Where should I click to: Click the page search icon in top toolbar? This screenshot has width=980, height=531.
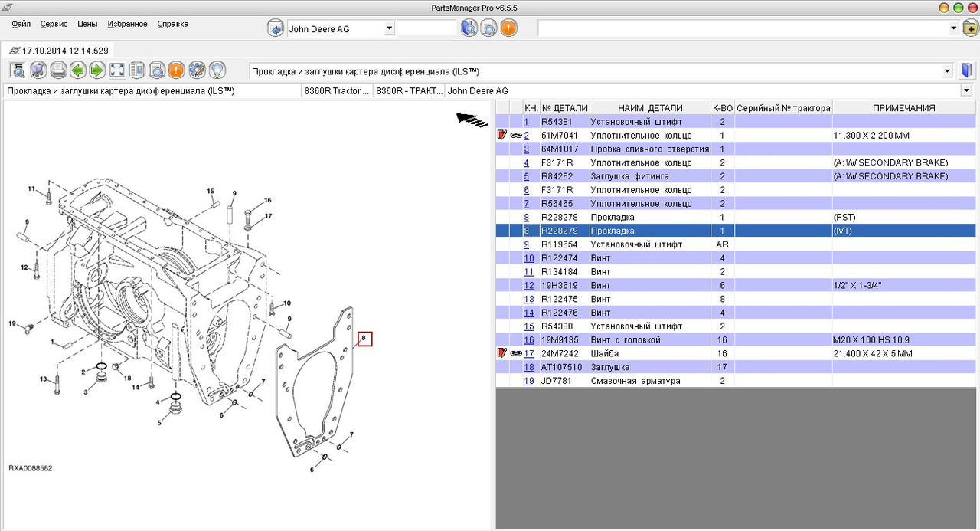(x=488, y=28)
